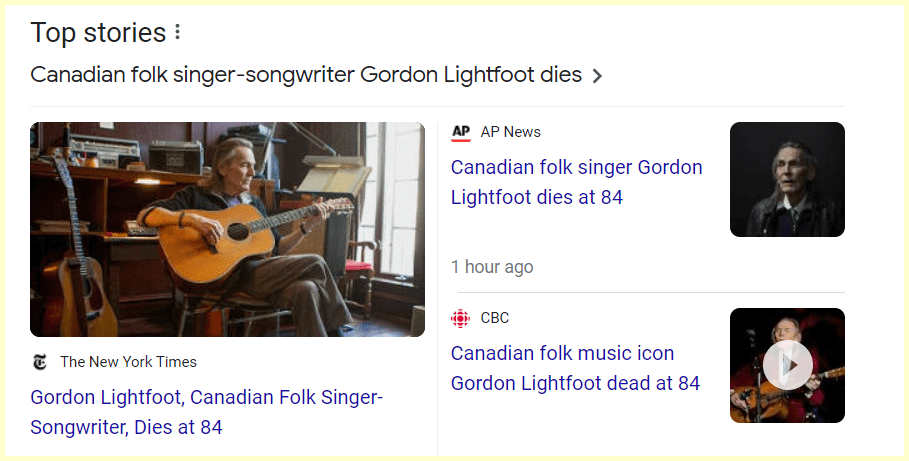Click the '1 hour ago' timestamp
This screenshot has height=461, width=909.
point(492,267)
